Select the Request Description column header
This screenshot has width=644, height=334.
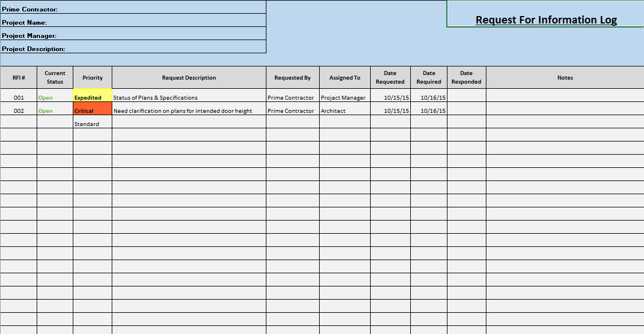coord(189,78)
